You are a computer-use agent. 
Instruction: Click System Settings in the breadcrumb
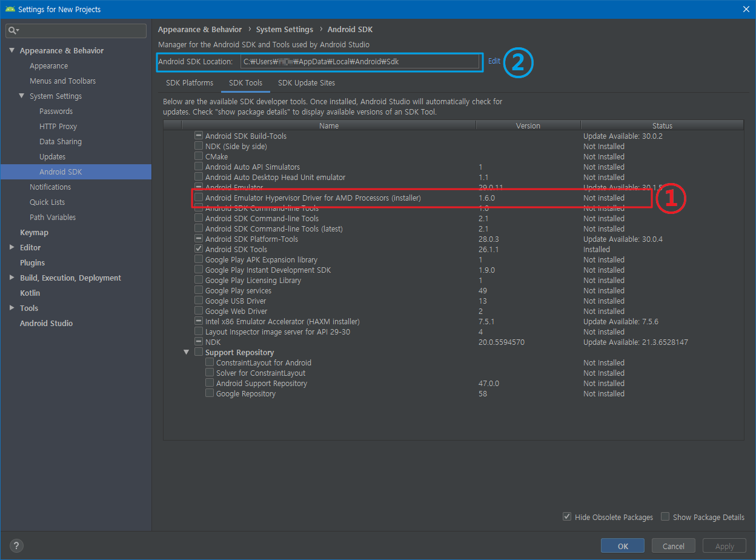coord(285,29)
